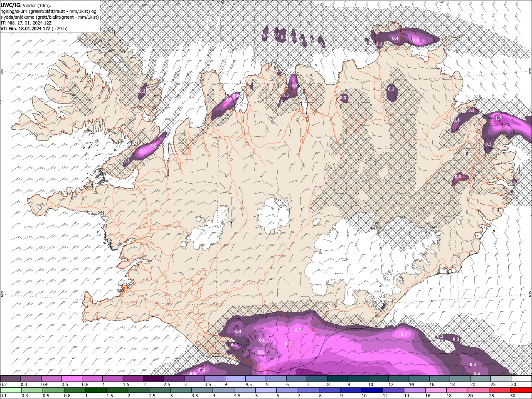Pick the 25 crimson swatch in lower scale

click(x=499, y=390)
